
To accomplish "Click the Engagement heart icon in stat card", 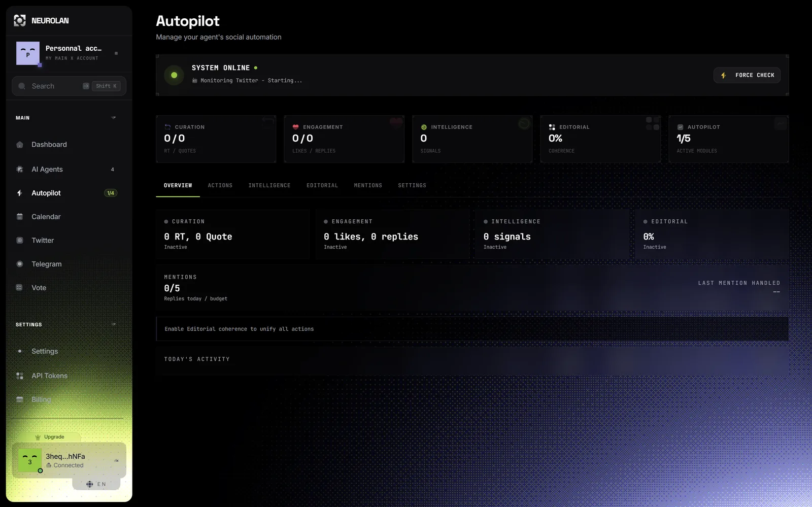I will 295,127.
